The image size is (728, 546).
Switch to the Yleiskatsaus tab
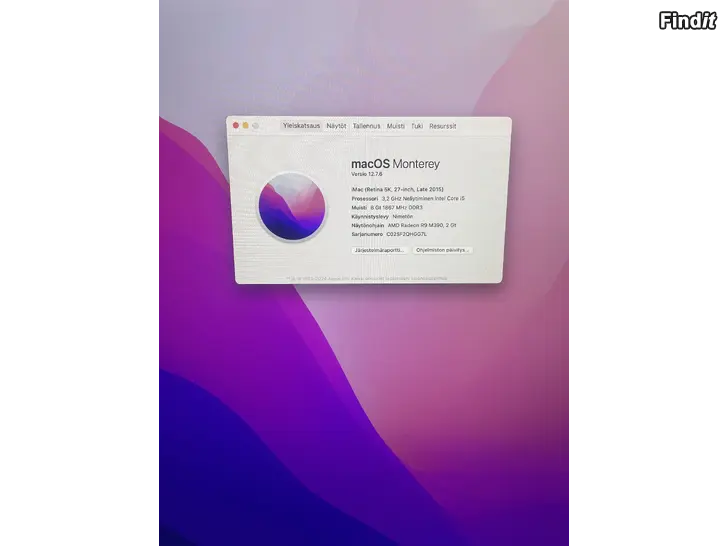pos(301,126)
